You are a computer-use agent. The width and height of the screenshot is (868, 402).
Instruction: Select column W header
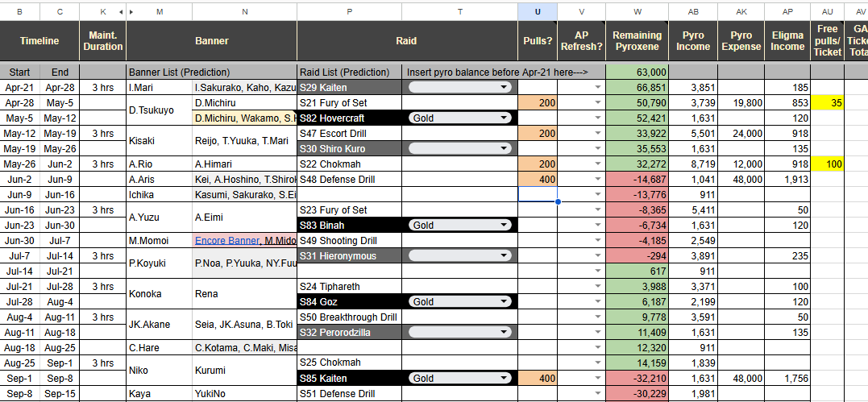pos(638,11)
